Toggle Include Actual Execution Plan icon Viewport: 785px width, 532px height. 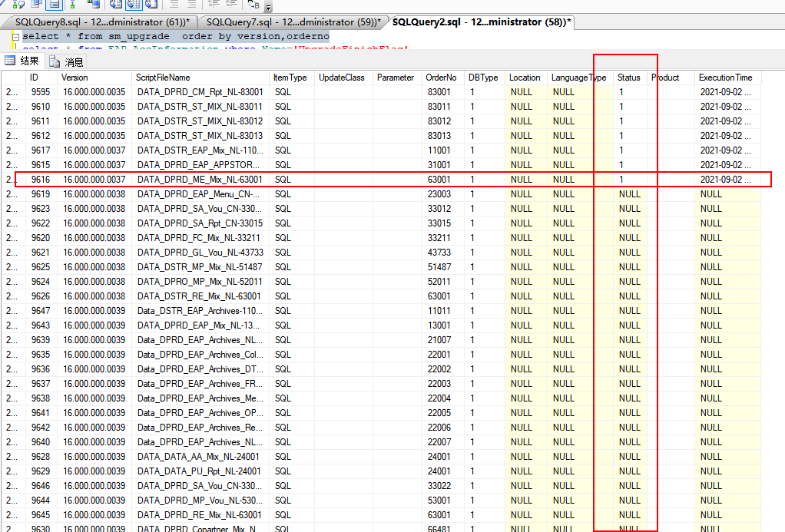click(73, 4)
